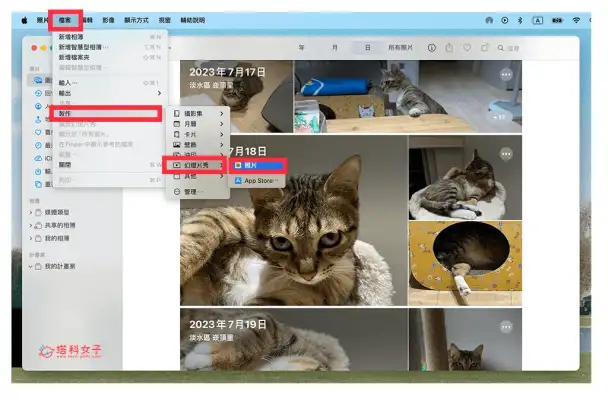The height and width of the screenshot is (400, 608).
Task: Click the 共享的相簿 folder icon
Action: click(38, 225)
